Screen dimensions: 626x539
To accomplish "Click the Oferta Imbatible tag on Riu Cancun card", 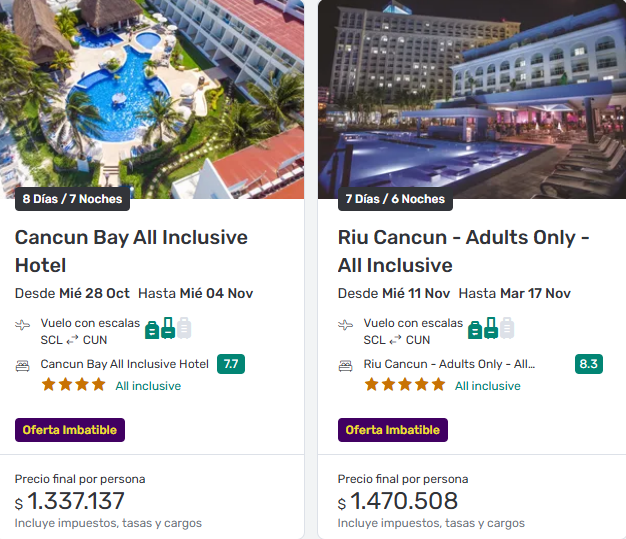I will pyautogui.click(x=393, y=430).
